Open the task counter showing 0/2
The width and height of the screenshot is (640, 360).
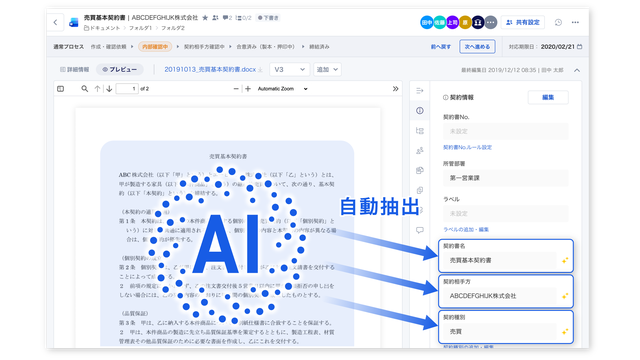tap(244, 18)
